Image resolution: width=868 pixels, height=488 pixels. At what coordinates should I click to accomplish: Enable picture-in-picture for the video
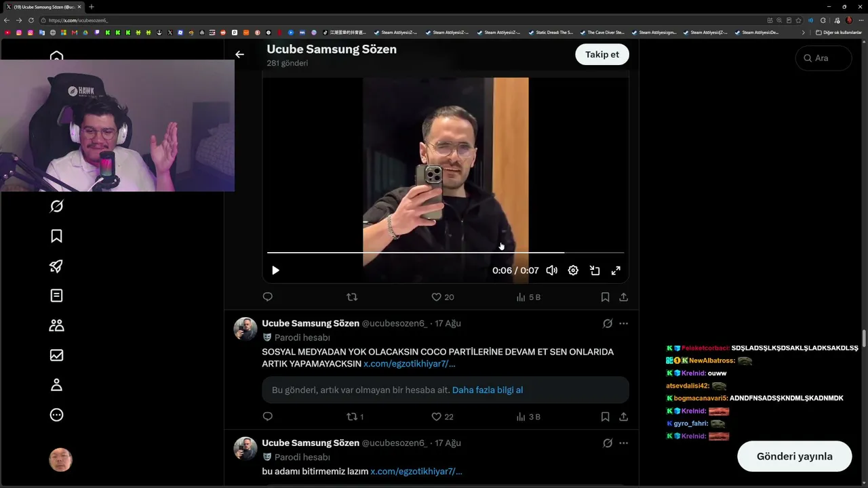coord(595,270)
